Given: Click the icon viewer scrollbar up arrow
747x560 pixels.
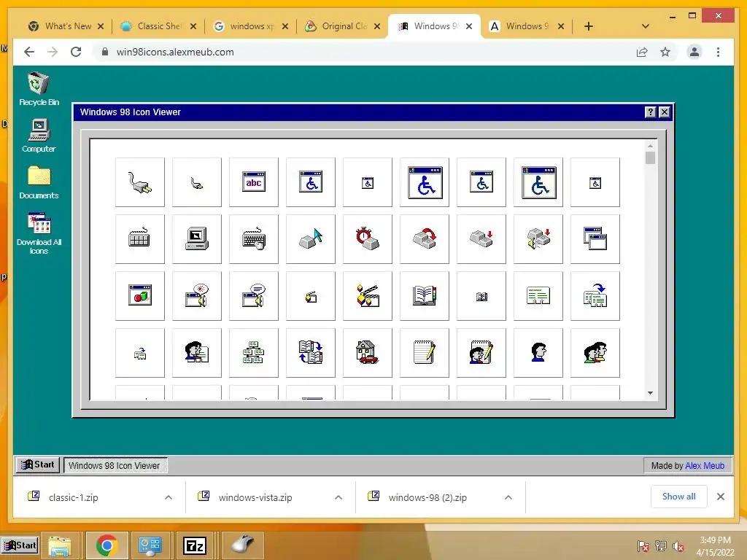Looking at the screenshot, I should point(650,146).
